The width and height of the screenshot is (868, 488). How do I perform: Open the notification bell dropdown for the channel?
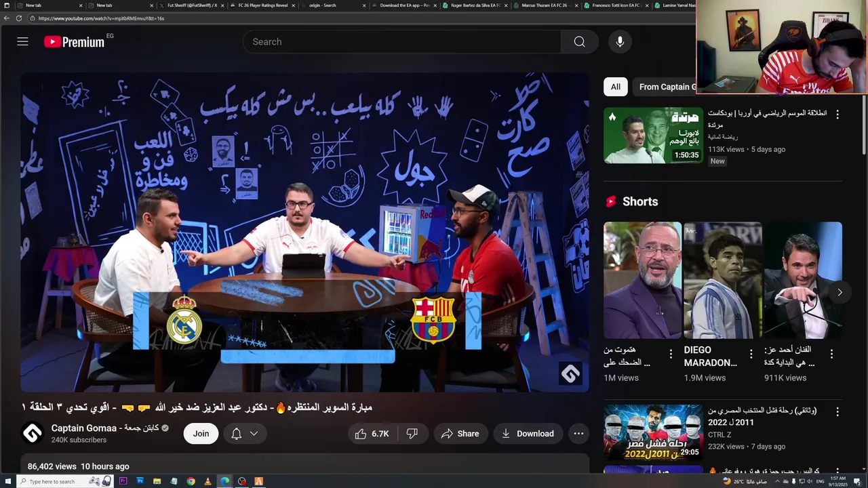click(x=244, y=434)
